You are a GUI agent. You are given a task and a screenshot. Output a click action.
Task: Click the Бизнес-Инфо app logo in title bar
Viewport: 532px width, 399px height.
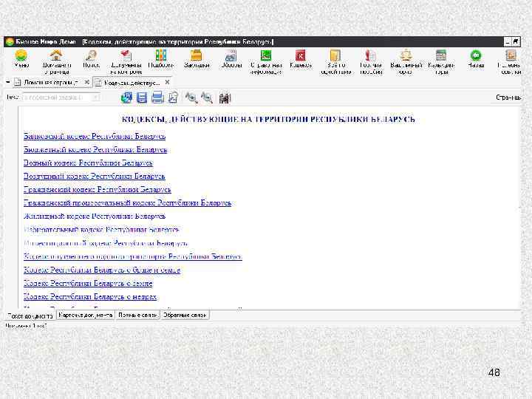coord(10,41)
